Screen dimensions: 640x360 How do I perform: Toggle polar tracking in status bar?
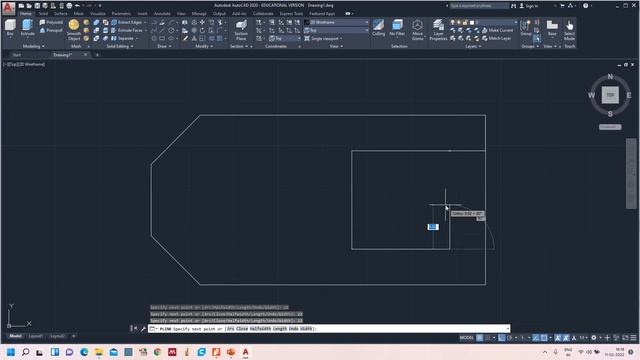pos(510,338)
